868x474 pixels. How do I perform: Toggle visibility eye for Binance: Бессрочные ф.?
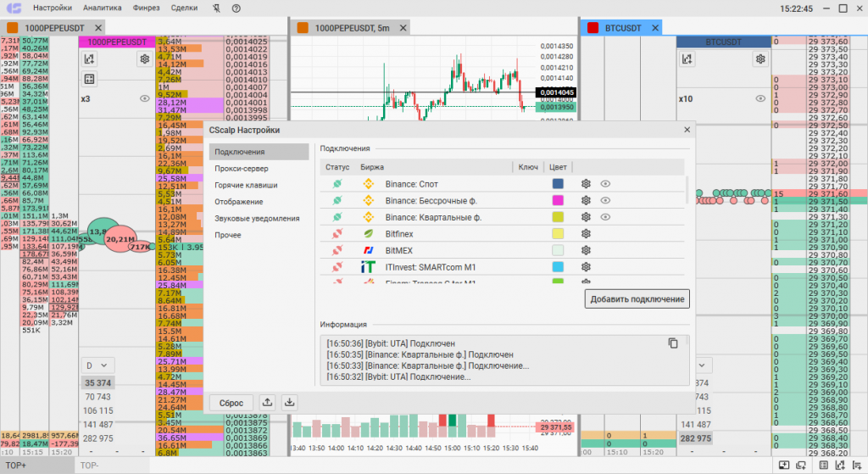coord(605,200)
